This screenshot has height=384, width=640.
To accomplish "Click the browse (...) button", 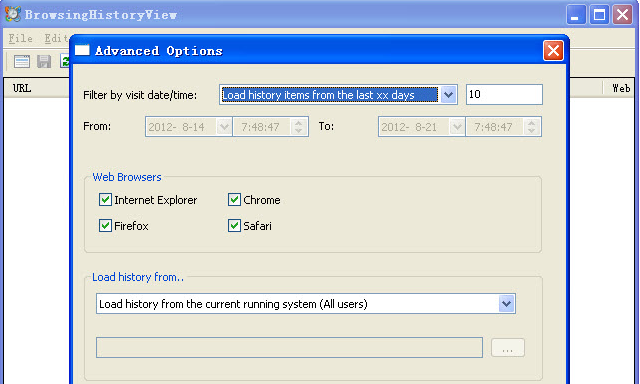I will (x=507, y=348).
